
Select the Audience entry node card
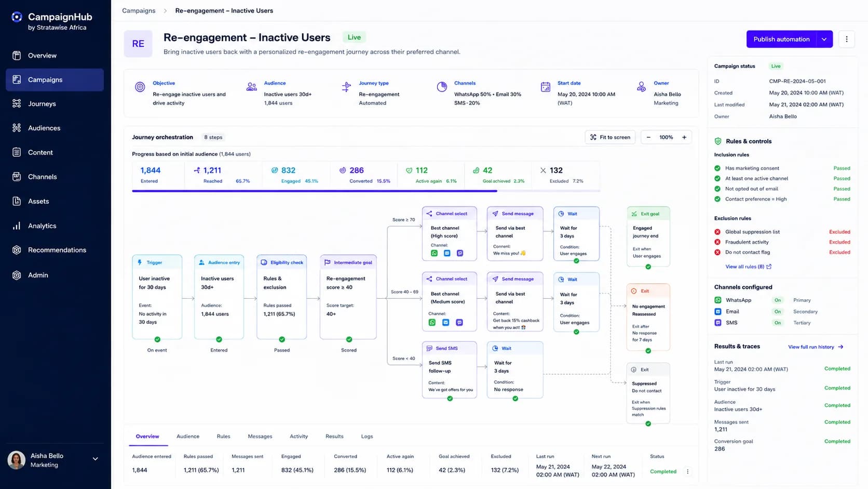pos(219,297)
